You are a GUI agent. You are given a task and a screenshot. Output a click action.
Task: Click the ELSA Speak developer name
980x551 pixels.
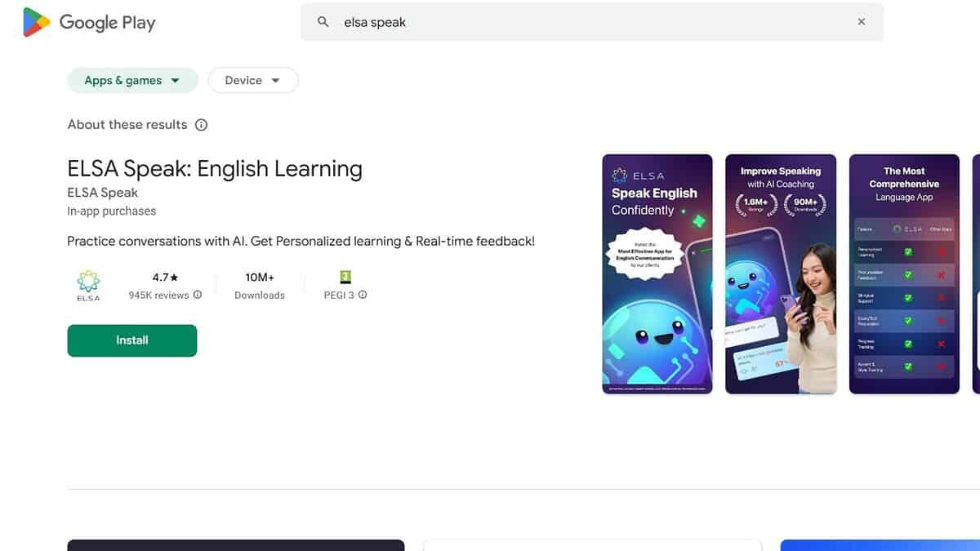(x=102, y=193)
